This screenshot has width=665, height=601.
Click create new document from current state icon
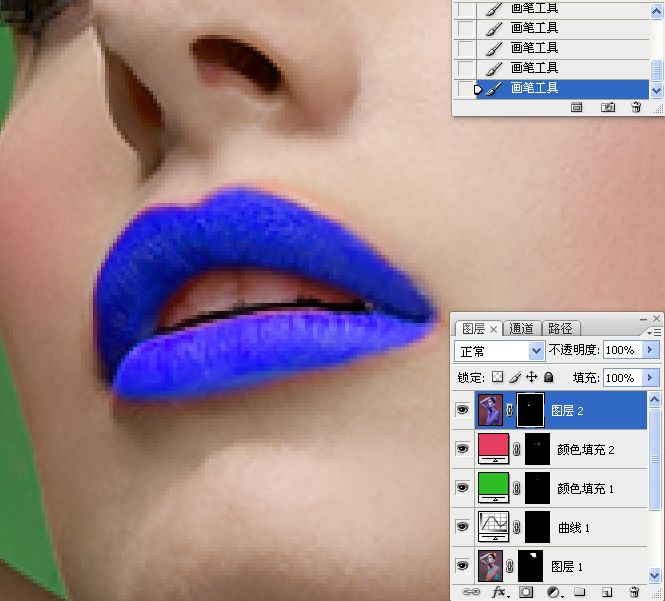576,107
